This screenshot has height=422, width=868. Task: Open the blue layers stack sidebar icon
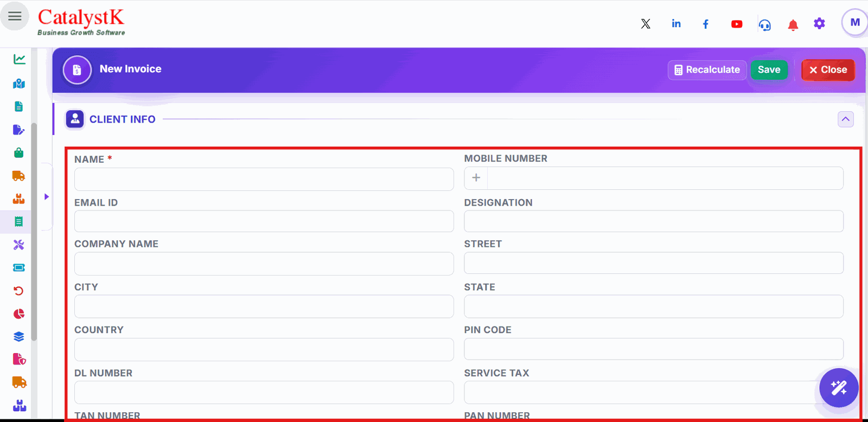(19, 336)
